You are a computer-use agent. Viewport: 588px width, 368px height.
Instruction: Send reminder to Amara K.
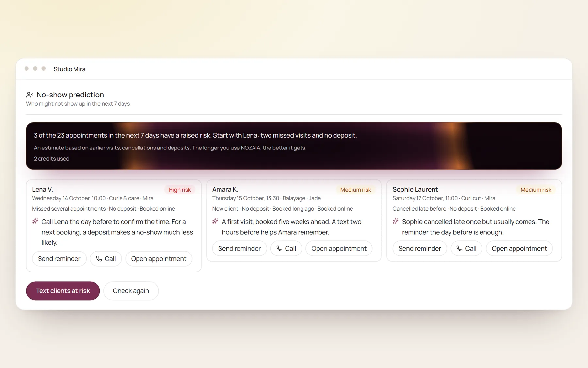click(239, 249)
